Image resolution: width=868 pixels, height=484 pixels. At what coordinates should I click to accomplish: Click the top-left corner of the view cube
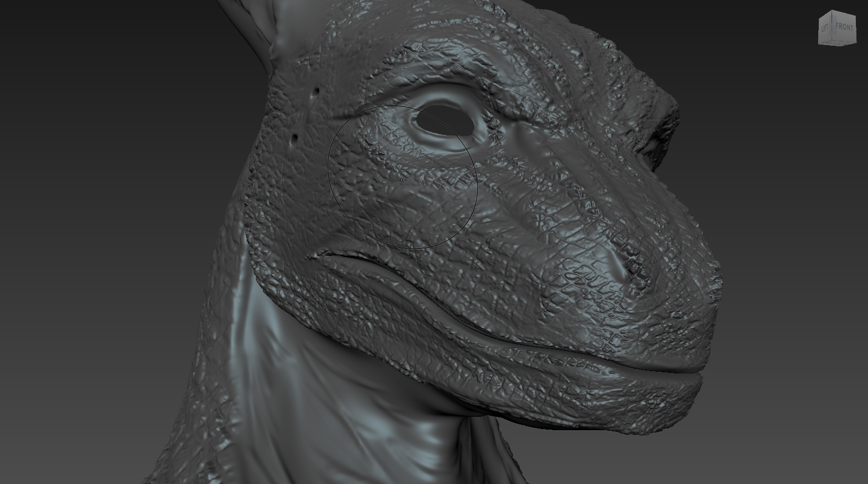[819, 19]
